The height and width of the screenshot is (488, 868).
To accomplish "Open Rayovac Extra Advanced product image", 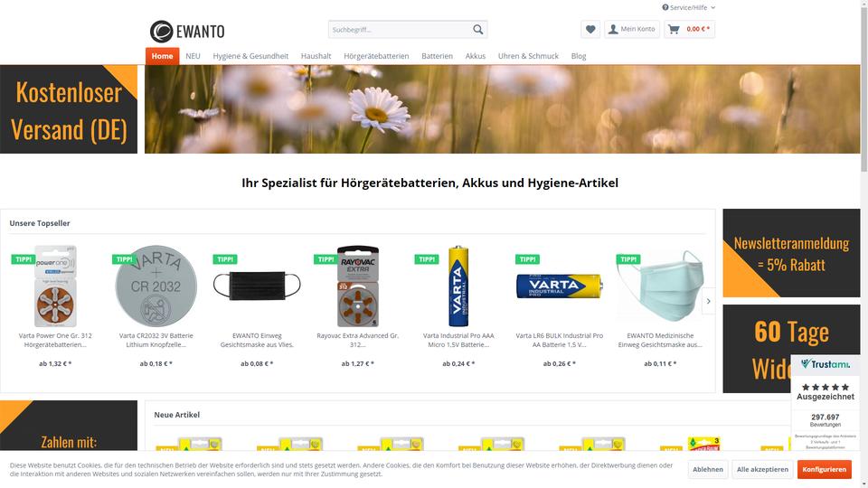I will pyautogui.click(x=358, y=286).
